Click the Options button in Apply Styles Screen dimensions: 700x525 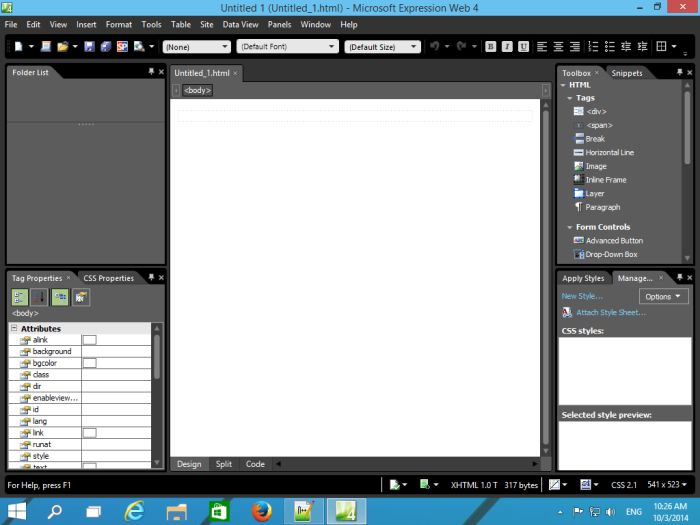(664, 296)
